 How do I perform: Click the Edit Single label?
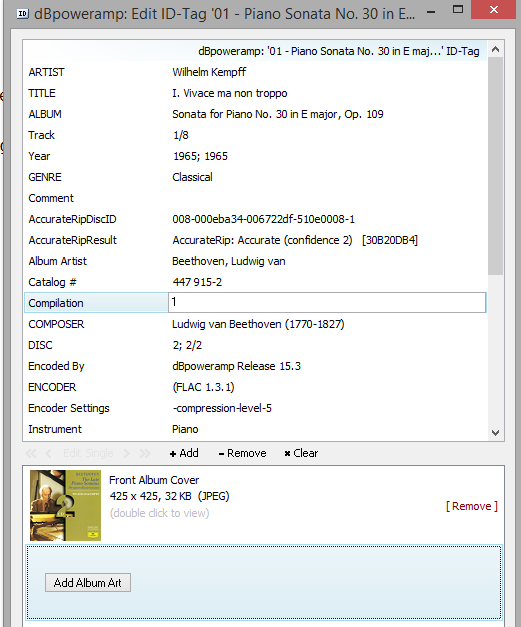88,453
